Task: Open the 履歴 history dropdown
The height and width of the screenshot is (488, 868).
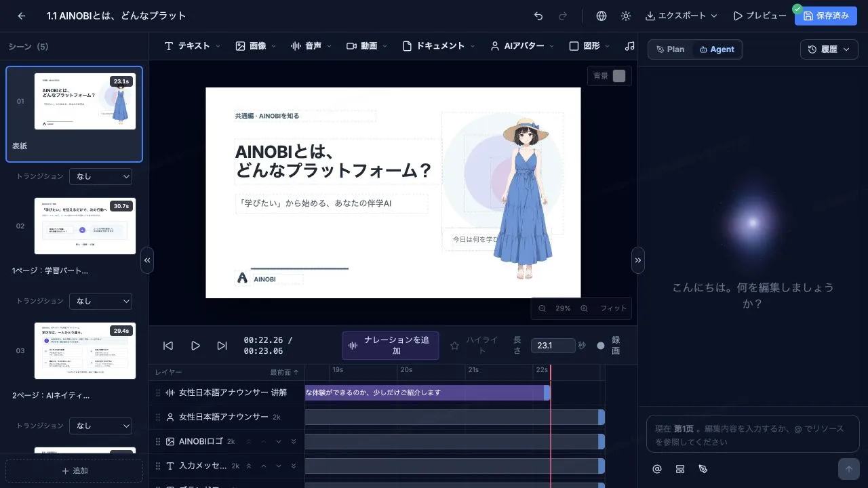Action: click(x=829, y=49)
